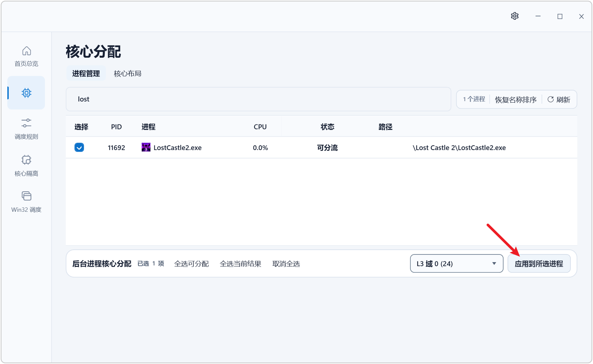The image size is (593, 364).
Task: Open settings via the gear icon
Action: pyautogui.click(x=515, y=16)
